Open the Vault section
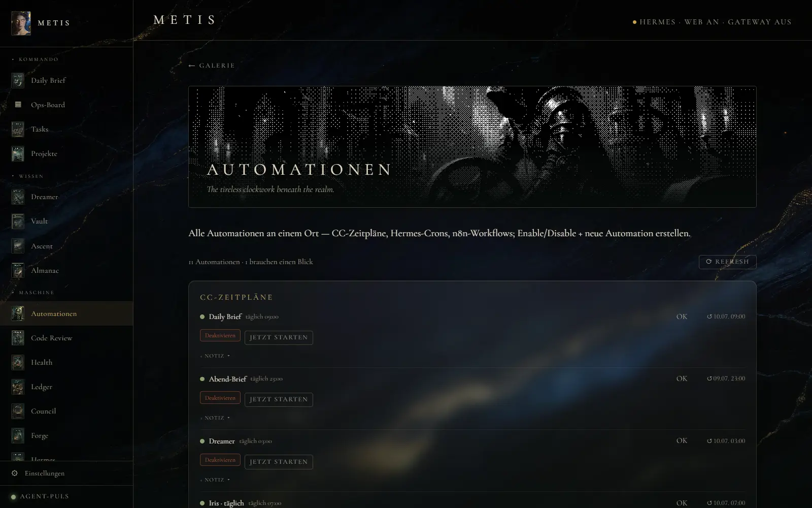The width and height of the screenshot is (812, 508). point(66,221)
